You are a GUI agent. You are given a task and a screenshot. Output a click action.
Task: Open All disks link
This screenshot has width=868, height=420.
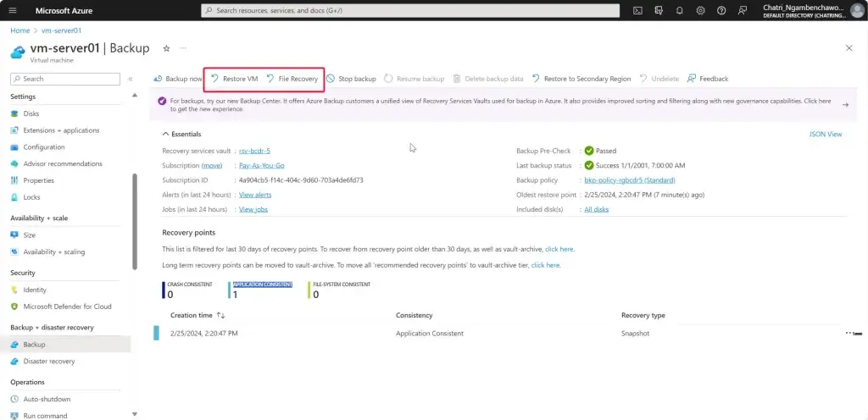coord(597,209)
